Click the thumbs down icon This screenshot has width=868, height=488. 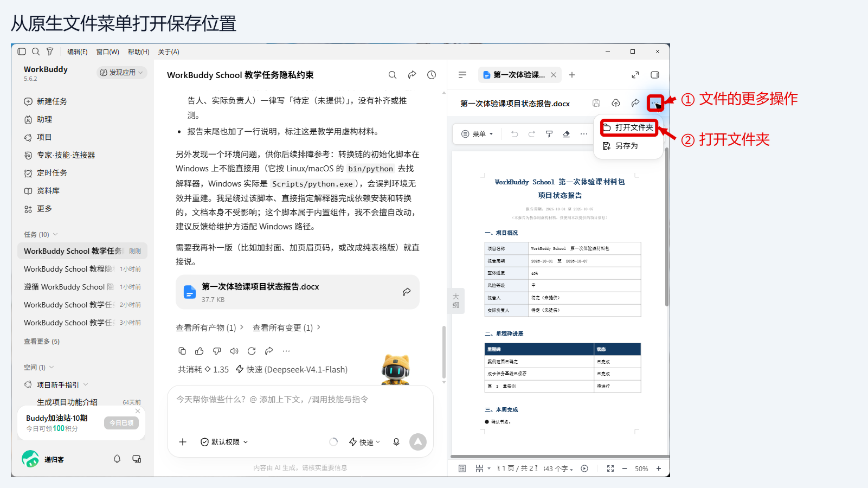[217, 351]
